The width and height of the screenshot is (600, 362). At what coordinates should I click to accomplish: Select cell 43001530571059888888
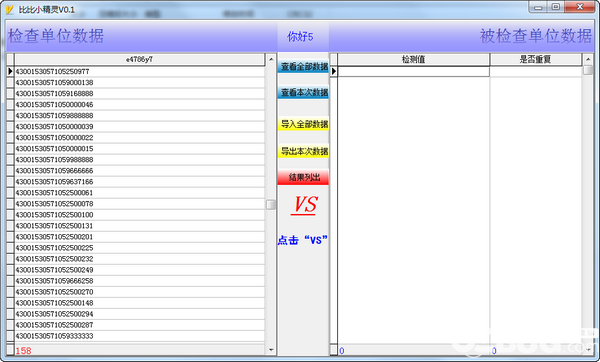point(140,116)
